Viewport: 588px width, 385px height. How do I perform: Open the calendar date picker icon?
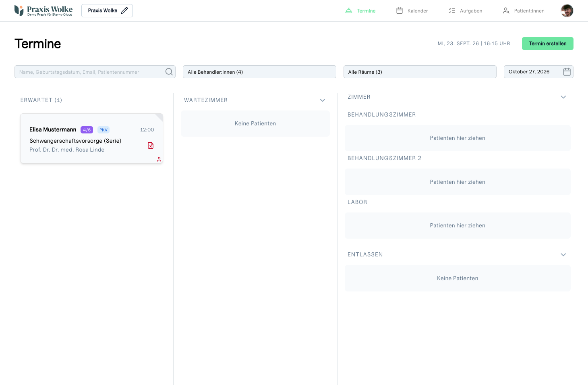coord(567,72)
